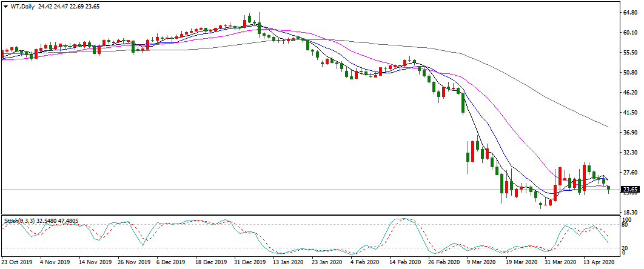Image resolution: width=644 pixels, height=269 pixels.
Task: Click the stochastic 80 level label
Action: pos(623,225)
